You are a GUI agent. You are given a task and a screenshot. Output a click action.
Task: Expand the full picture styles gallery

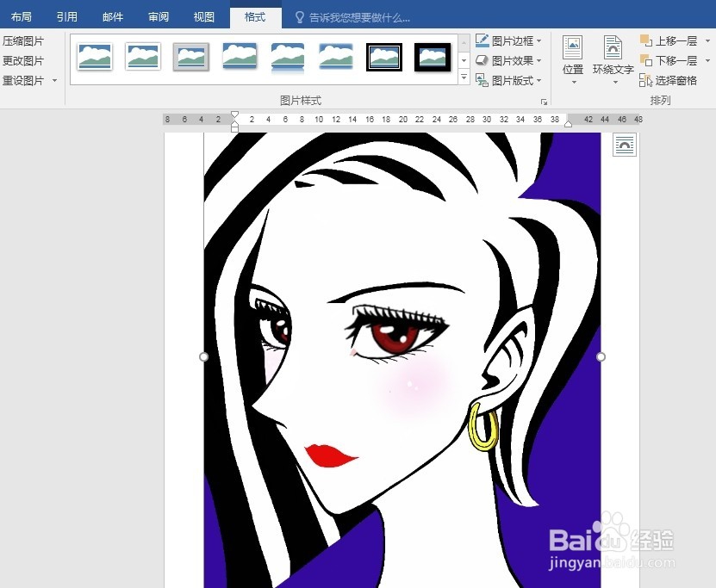coord(464,77)
